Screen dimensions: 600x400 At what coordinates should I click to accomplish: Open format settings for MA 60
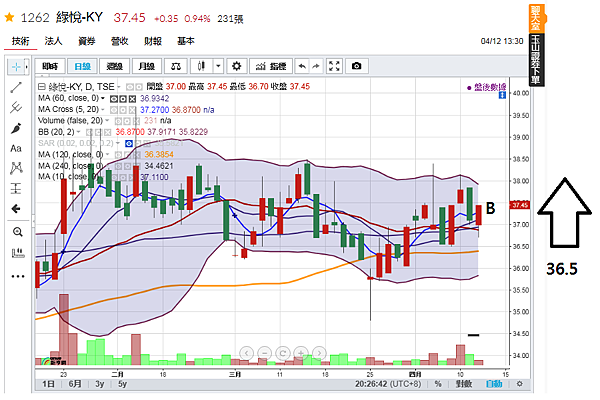tap(123, 99)
